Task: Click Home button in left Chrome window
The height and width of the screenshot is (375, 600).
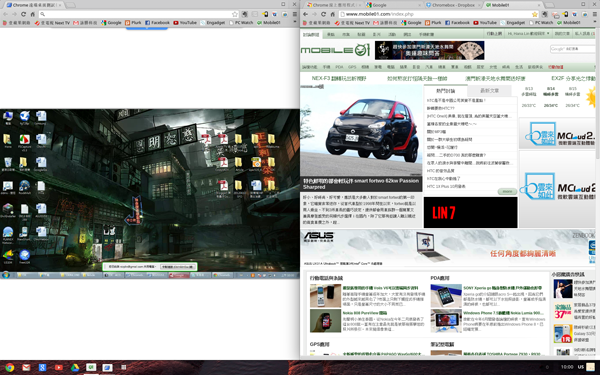Action: 33,14
